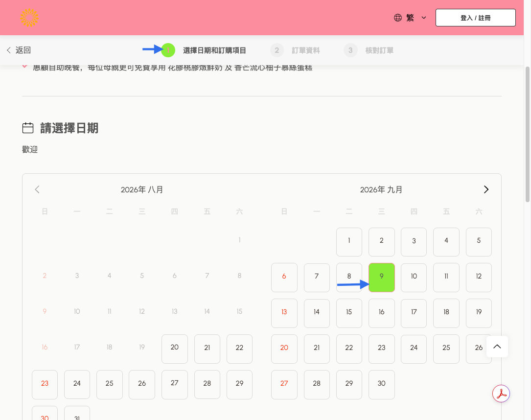Select September 11
Image resolution: width=531 pixels, height=420 pixels.
(446, 278)
